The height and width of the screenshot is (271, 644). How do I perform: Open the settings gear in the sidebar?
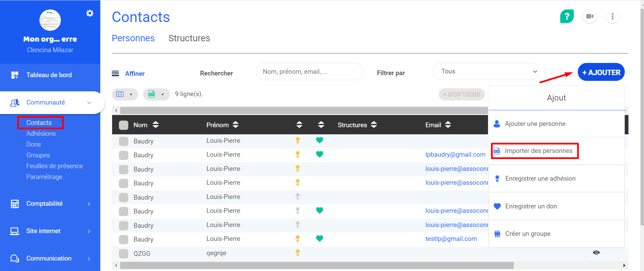point(89,13)
